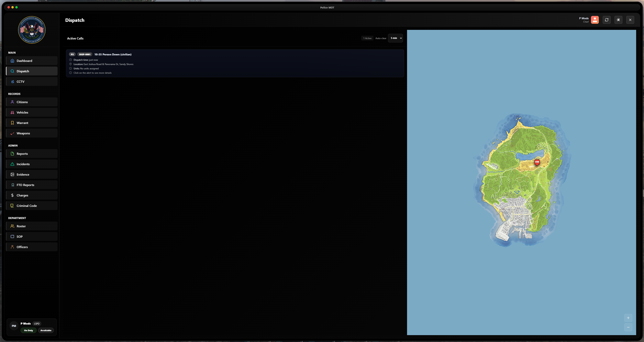Click 'Units: No units assigned' text

pos(86,69)
